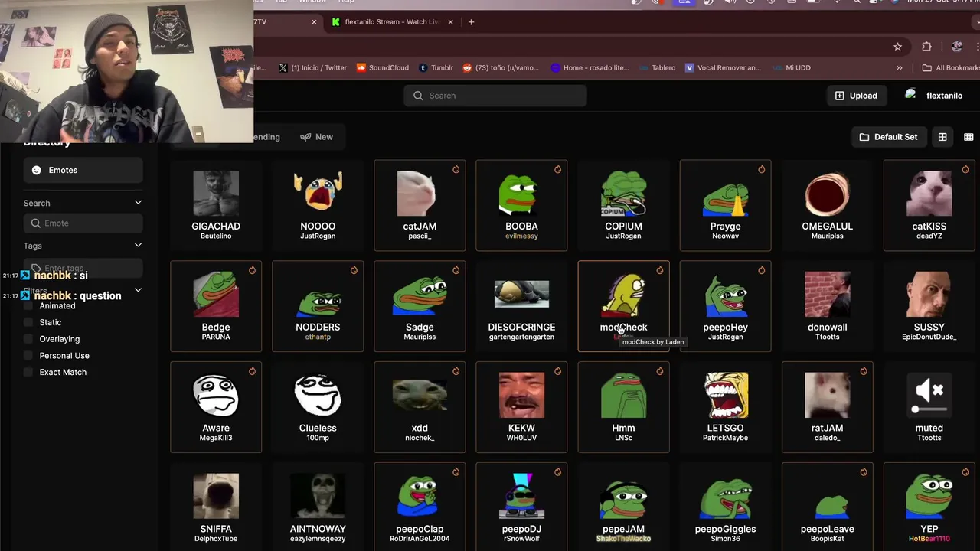The width and height of the screenshot is (980, 551).
Task: Open the ratJAM emote
Action: point(827,407)
